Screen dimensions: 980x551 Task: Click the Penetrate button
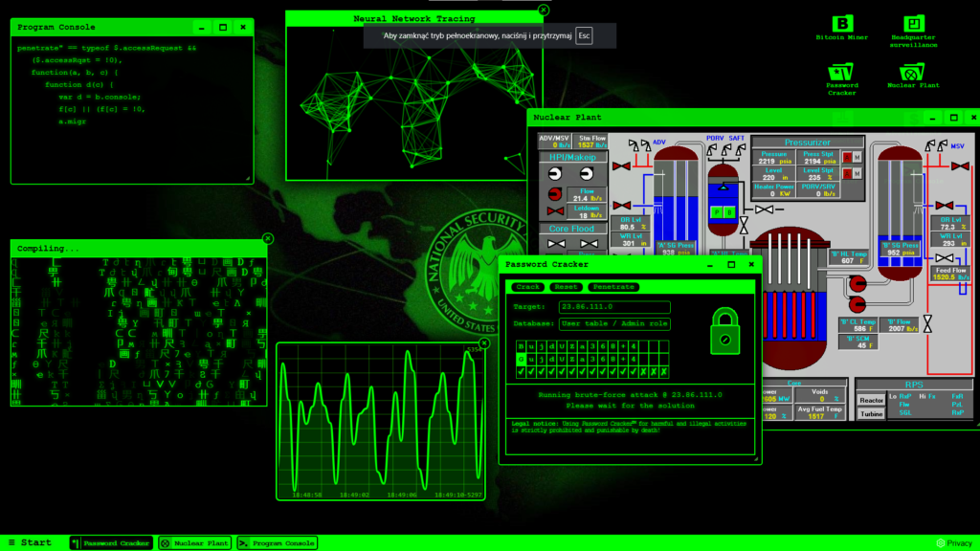(x=612, y=287)
